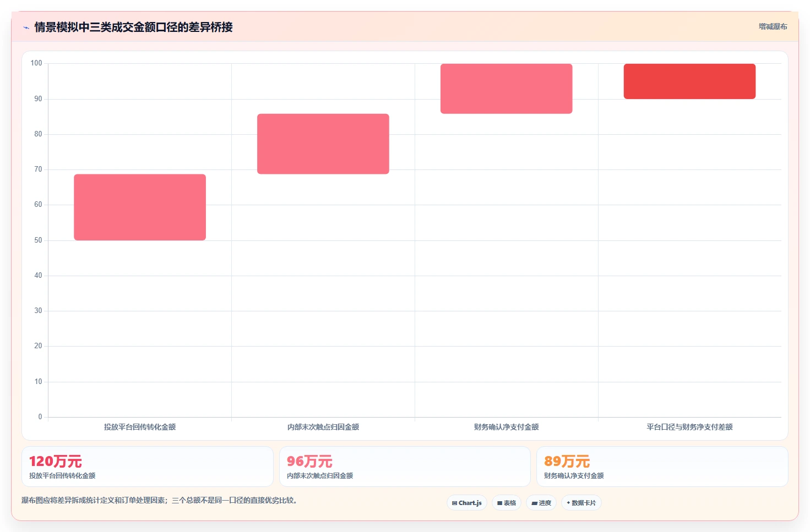Select the 内部末次触点归因金额 waterfall bar

click(x=323, y=144)
